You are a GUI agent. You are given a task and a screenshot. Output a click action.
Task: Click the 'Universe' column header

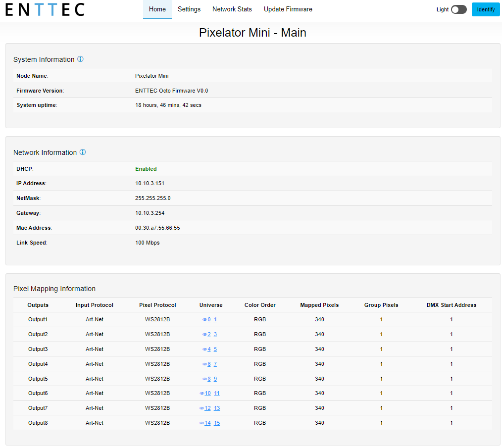pyautogui.click(x=211, y=305)
